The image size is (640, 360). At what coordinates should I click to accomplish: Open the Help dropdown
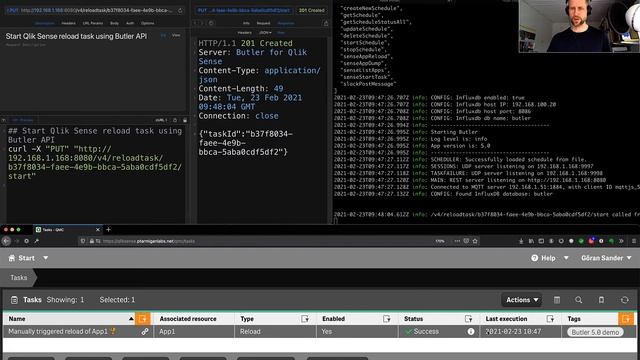pyautogui.click(x=566, y=258)
